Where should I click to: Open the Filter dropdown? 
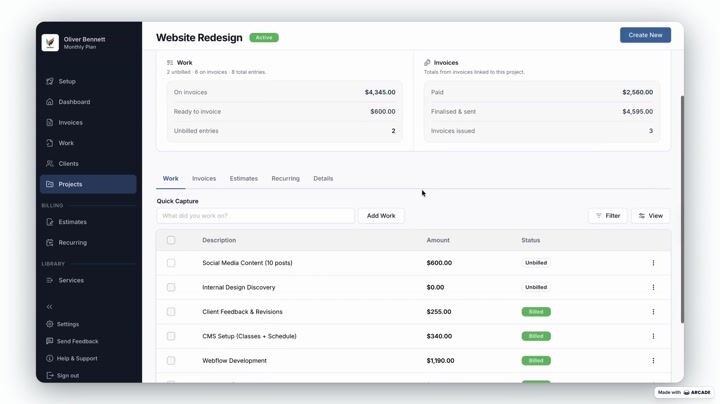click(608, 216)
